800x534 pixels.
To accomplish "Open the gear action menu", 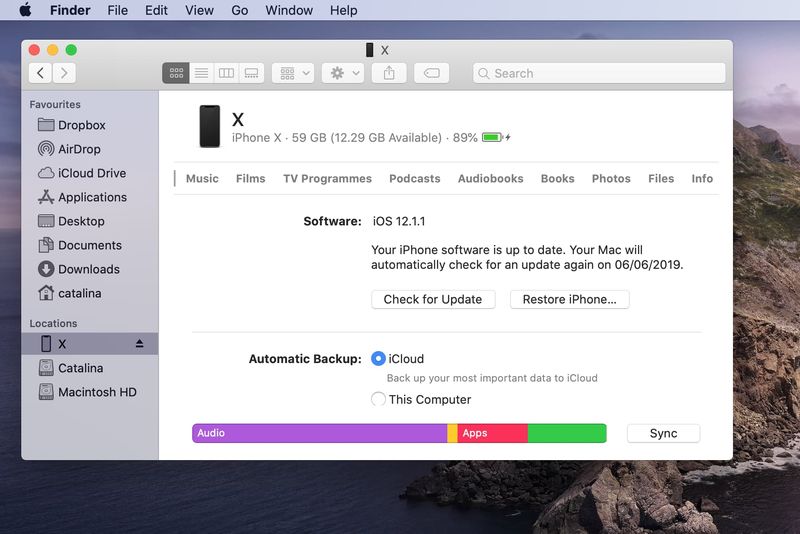I will coord(343,73).
